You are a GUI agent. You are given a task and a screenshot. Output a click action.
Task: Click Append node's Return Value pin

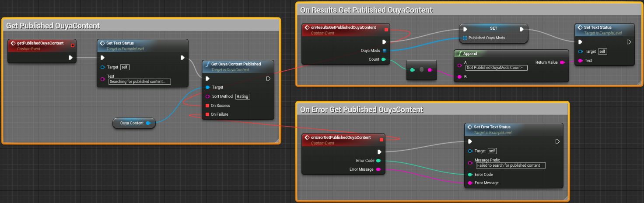click(x=562, y=62)
